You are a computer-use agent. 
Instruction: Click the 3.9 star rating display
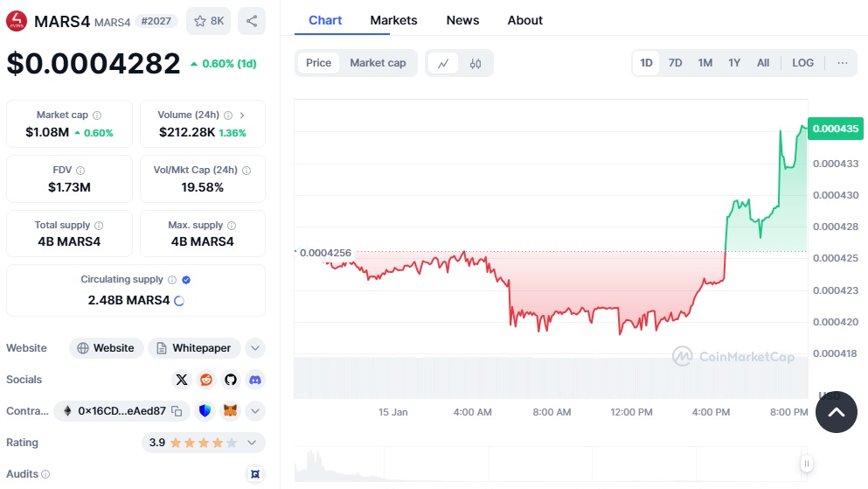pyautogui.click(x=203, y=443)
